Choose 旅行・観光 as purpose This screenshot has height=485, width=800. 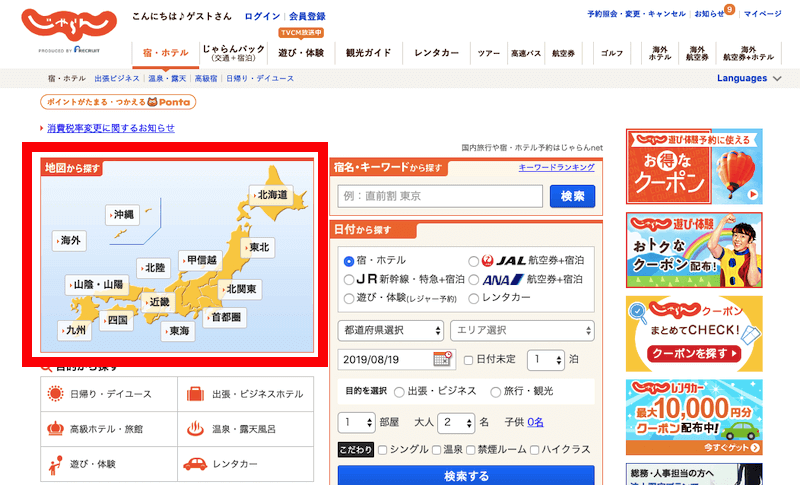(495, 392)
